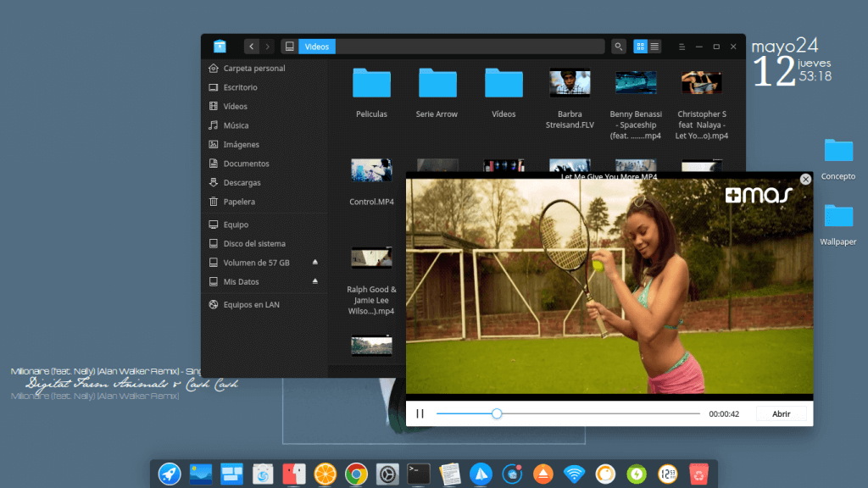Eject the Mis Datos drive

point(315,281)
